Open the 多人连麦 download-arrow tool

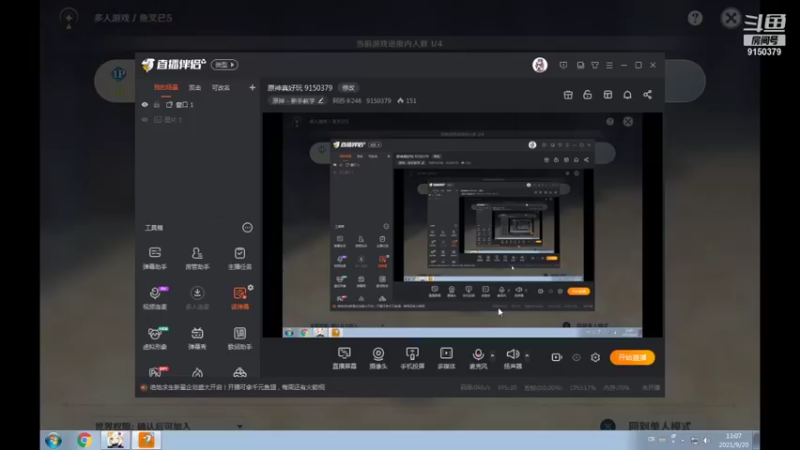pos(197,297)
